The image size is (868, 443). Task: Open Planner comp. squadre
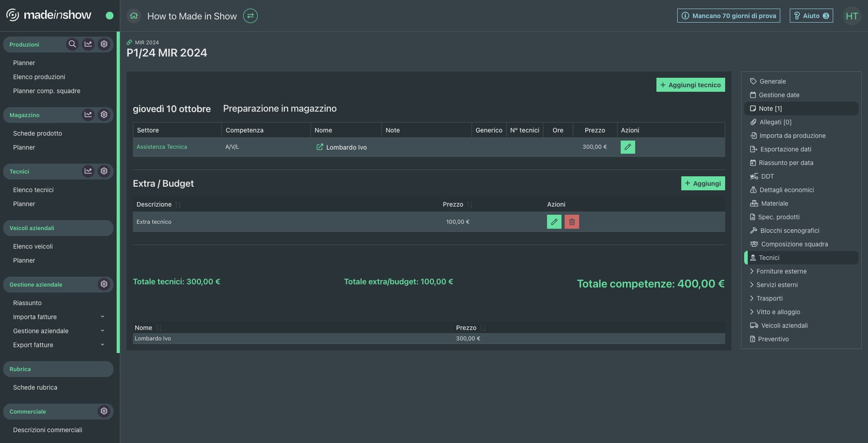pos(47,91)
